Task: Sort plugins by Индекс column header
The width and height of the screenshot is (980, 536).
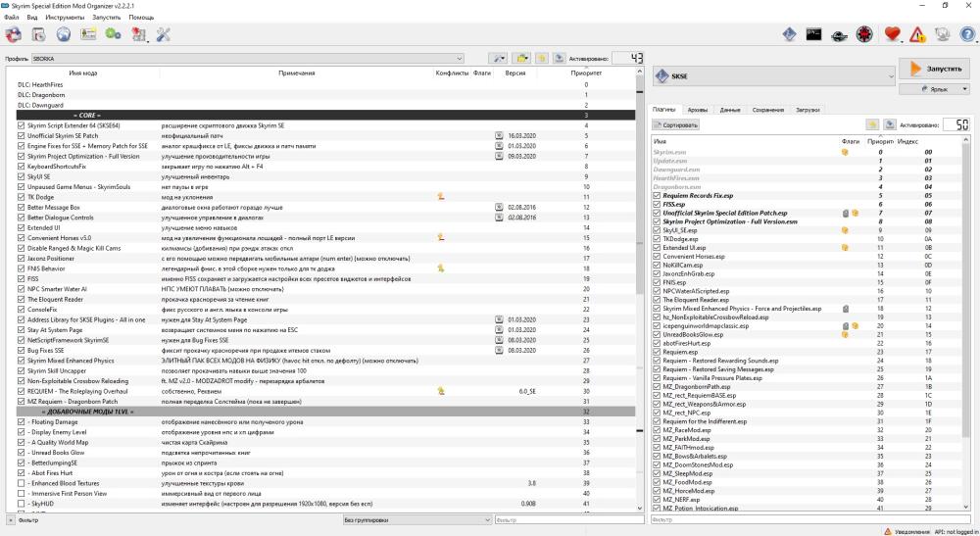Action: pos(907,141)
